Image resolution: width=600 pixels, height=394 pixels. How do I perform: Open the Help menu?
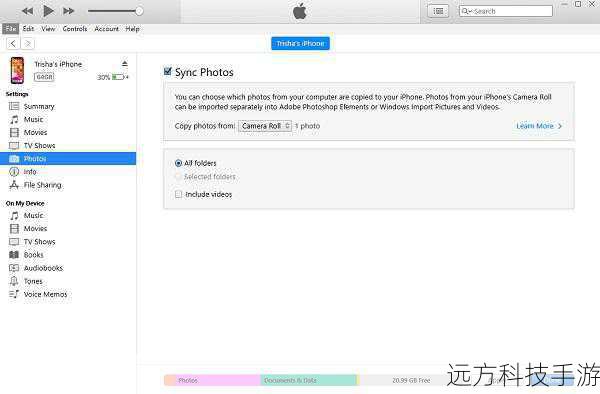132,29
